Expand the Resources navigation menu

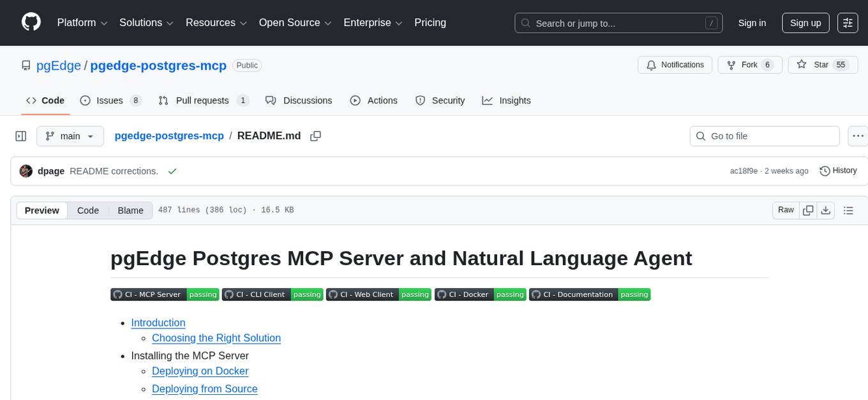pyautogui.click(x=216, y=22)
